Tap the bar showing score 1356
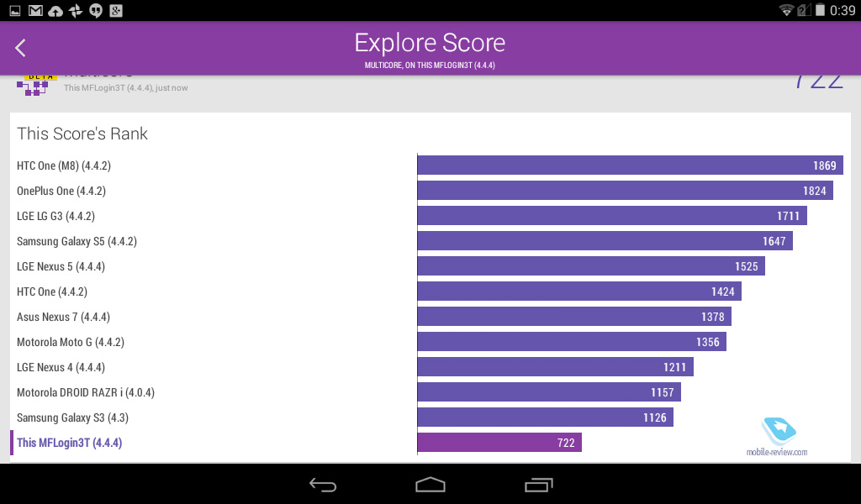861x504 pixels. pyautogui.click(x=572, y=342)
